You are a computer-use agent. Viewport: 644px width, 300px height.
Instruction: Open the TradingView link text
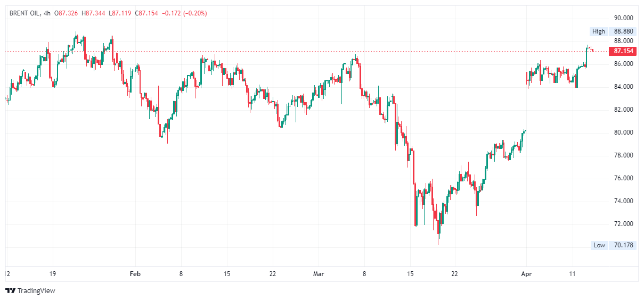coord(36,291)
